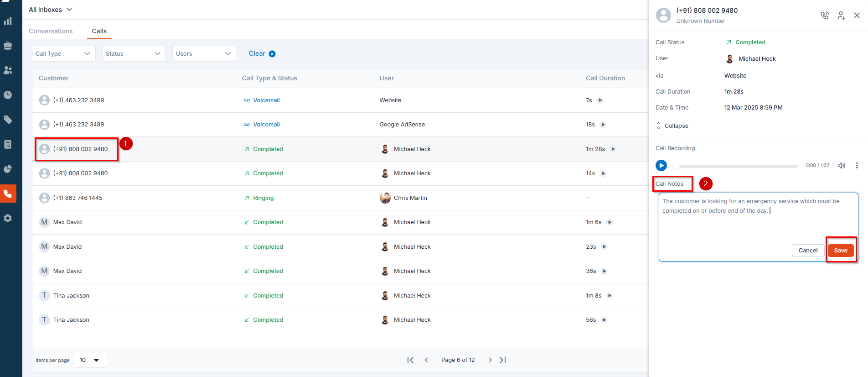Open the settings gear sidebar icon
Viewport: 868px width, 377px height.
click(x=8, y=218)
